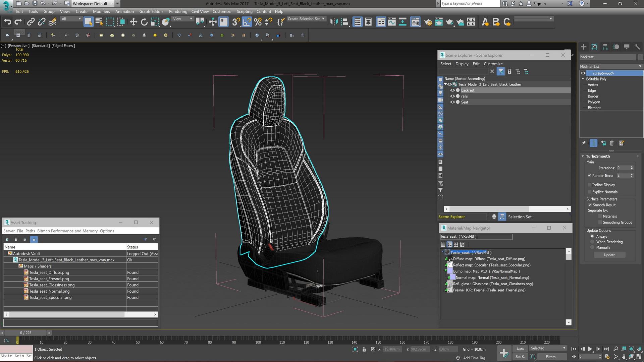Open the Rendered Frame Window icon
This screenshot has width=644, height=362.
tap(439, 22)
